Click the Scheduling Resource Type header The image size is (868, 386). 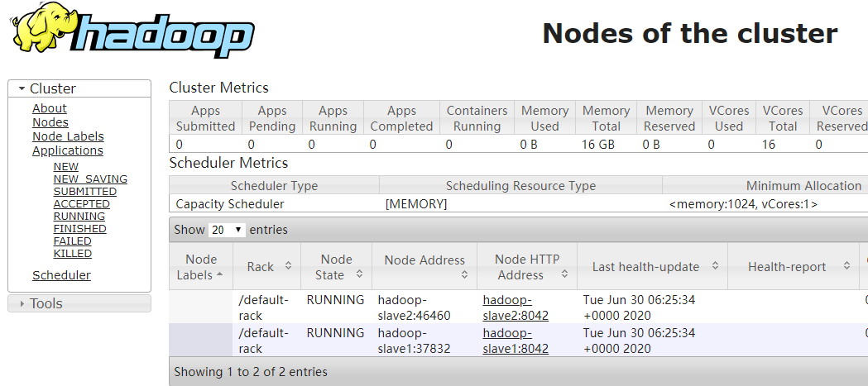520,186
